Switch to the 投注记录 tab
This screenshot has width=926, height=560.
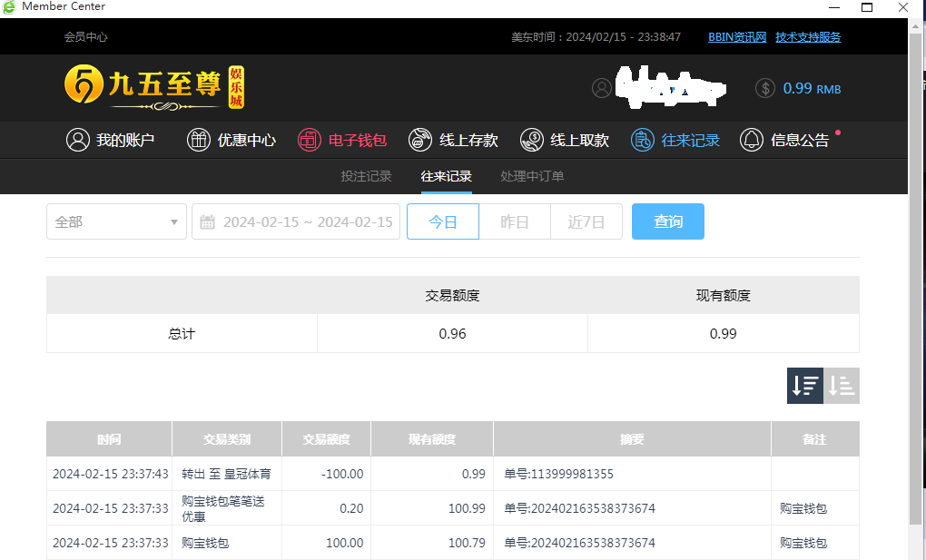(366, 176)
